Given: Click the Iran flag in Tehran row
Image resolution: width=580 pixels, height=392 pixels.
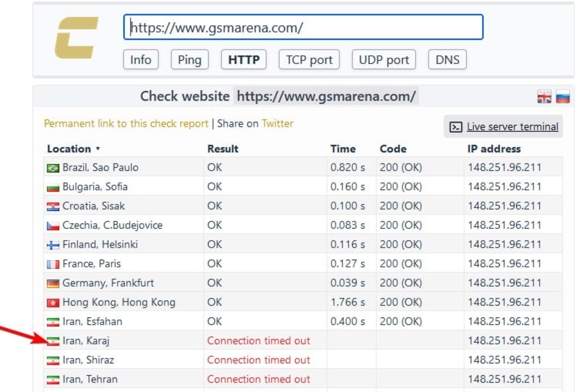Looking at the screenshot, I should [x=53, y=380].
